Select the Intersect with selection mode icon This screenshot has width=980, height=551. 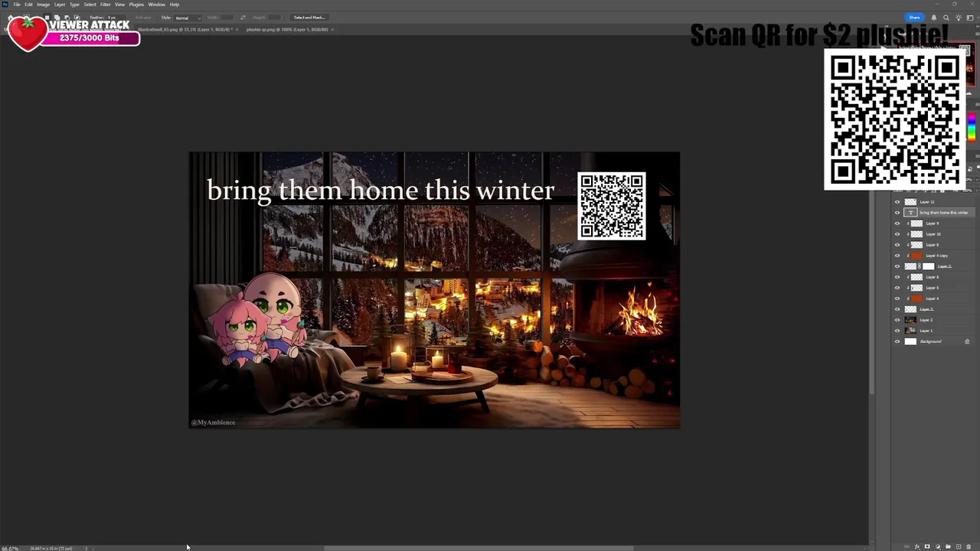pyautogui.click(x=77, y=18)
